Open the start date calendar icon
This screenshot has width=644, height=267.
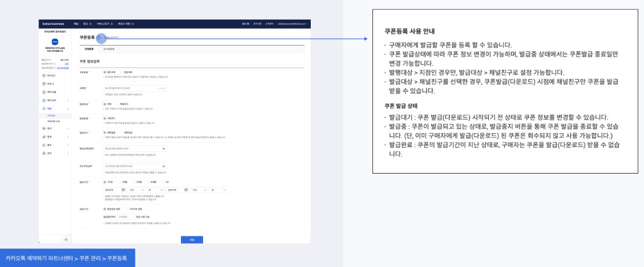123,189
